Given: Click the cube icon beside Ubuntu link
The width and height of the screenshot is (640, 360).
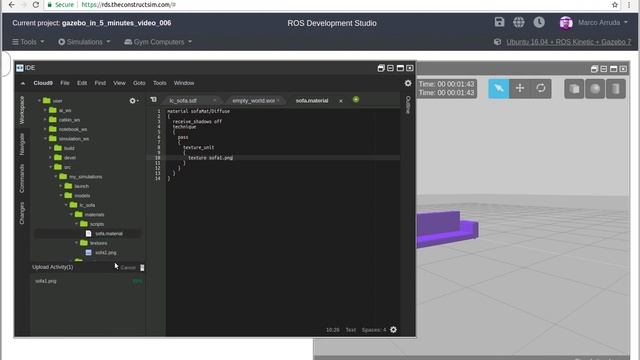Looking at the screenshot, I should tap(497, 42).
